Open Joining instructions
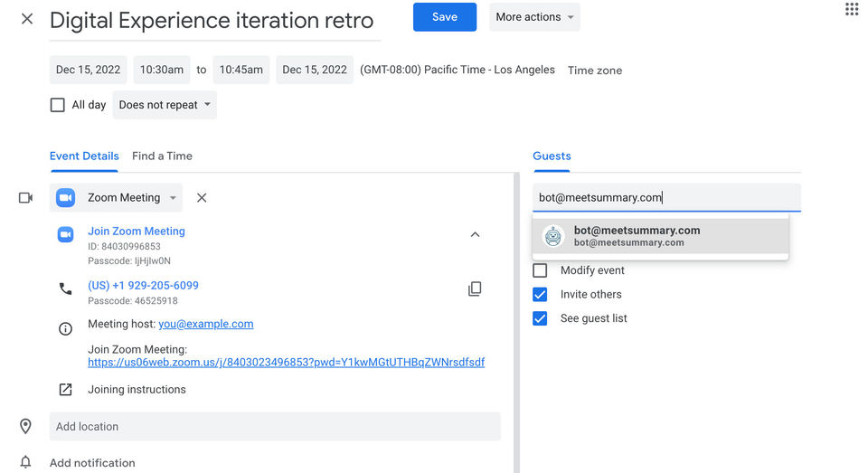Image resolution: width=868 pixels, height=473 pixels. click(137, 390)
